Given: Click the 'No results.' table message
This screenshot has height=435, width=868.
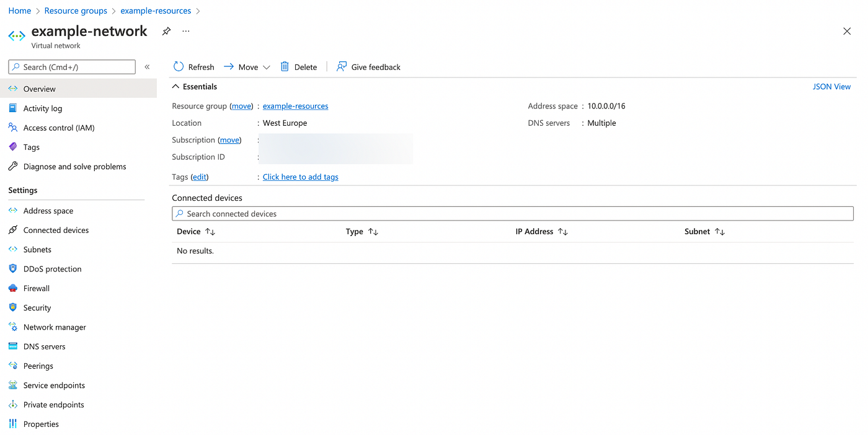Looking at the screenshot, I should (195, 251).
